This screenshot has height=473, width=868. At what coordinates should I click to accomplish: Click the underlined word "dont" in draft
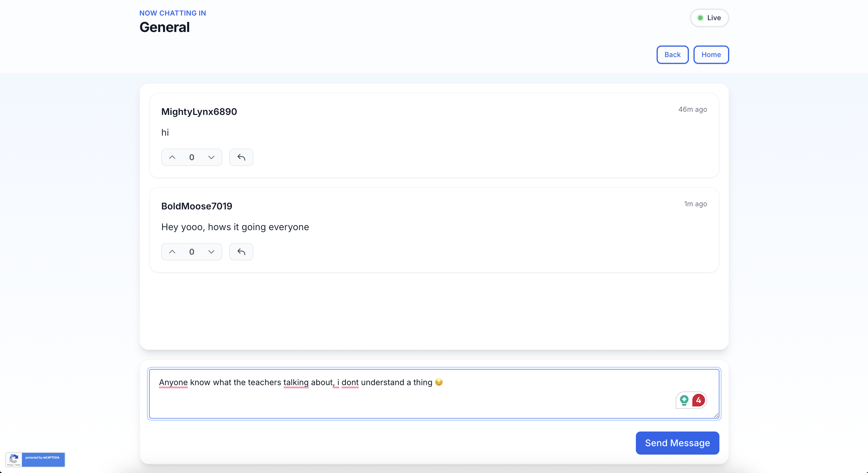pos(350,382)
